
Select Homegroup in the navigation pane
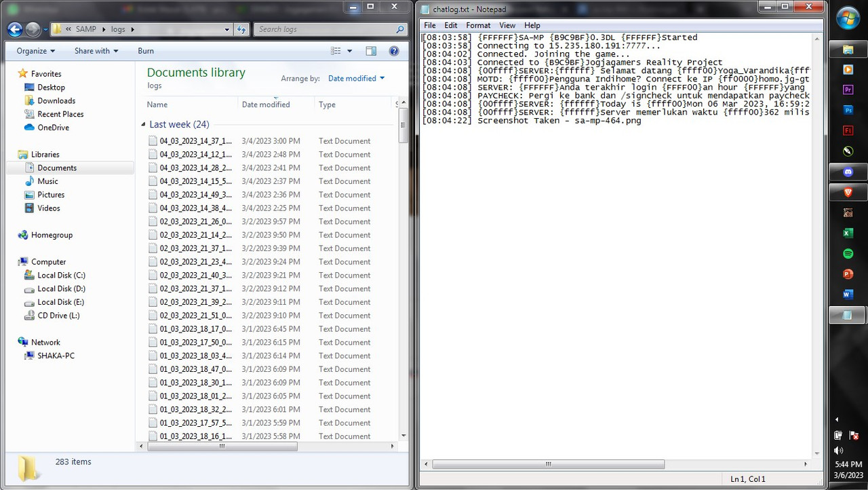tap(52, 235)
